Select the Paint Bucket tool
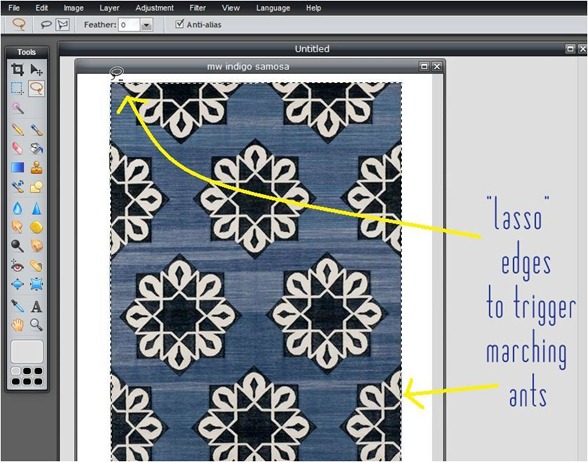The height and width of the screenshot is (462, 588). point(36,148)
